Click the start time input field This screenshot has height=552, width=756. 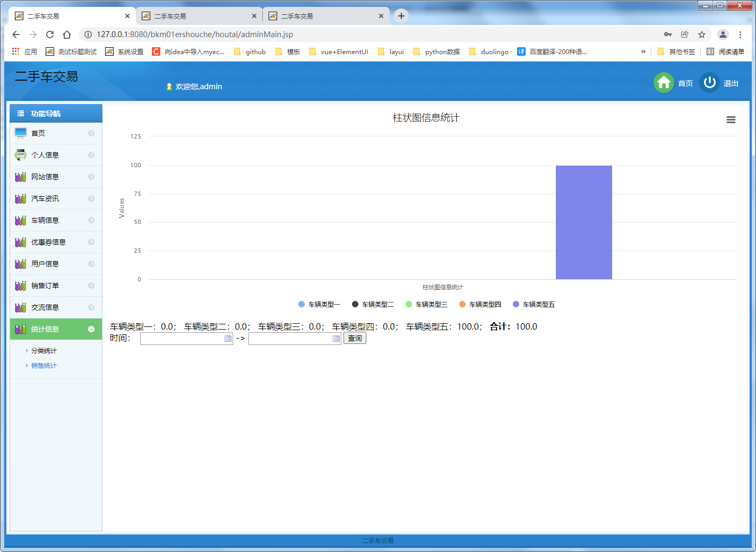point(186,339)
